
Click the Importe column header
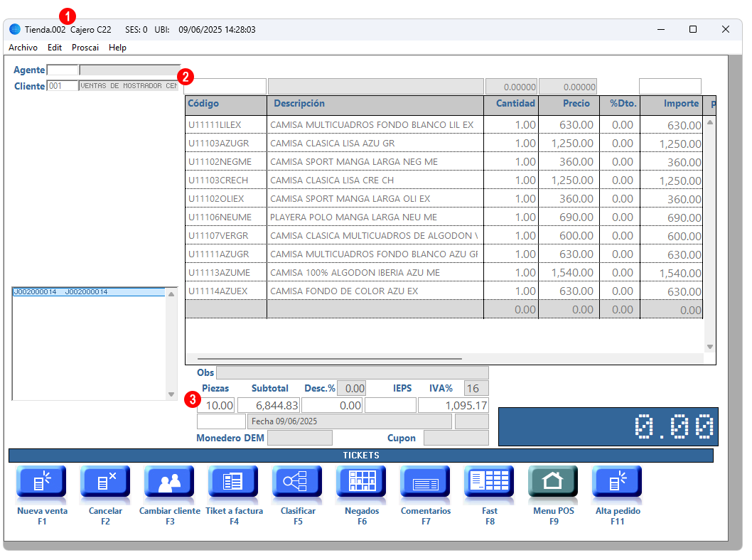[x=672, y=104]
